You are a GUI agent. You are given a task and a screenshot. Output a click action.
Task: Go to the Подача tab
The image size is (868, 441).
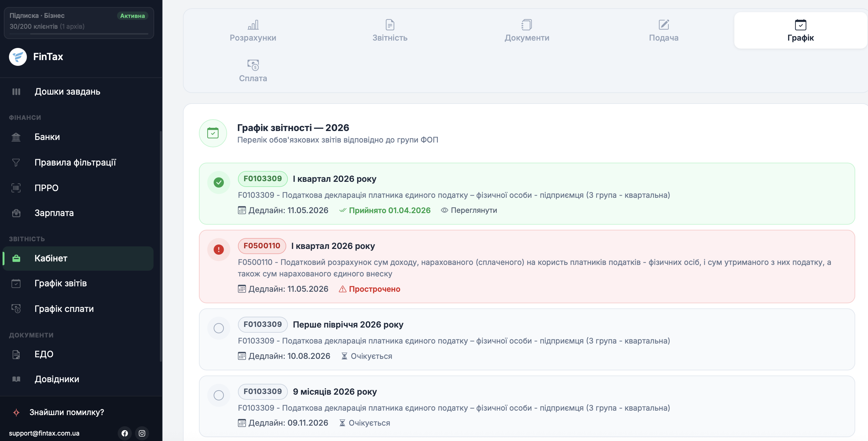(x=663, y=30)
